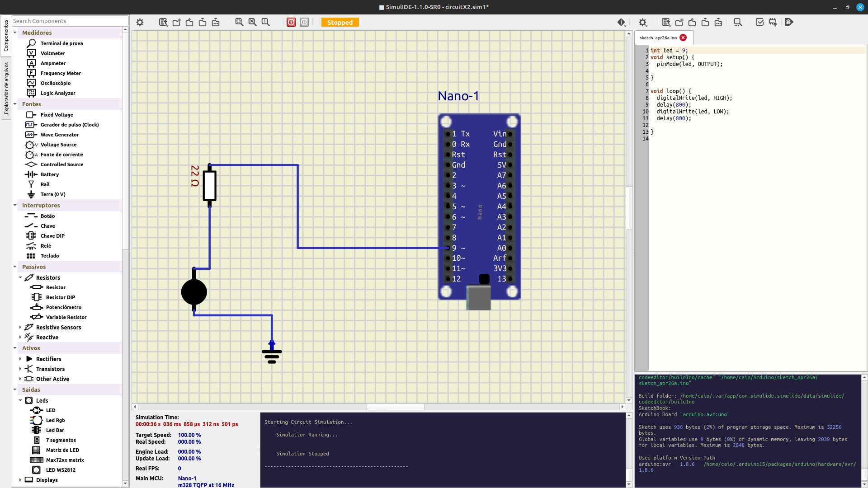Click the Search Components field

tap(70, 21)
